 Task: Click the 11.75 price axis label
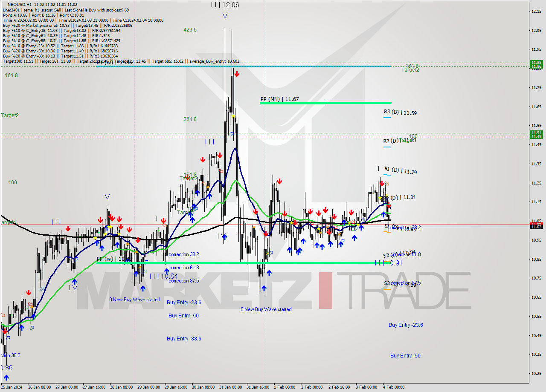tap(537, 87)
